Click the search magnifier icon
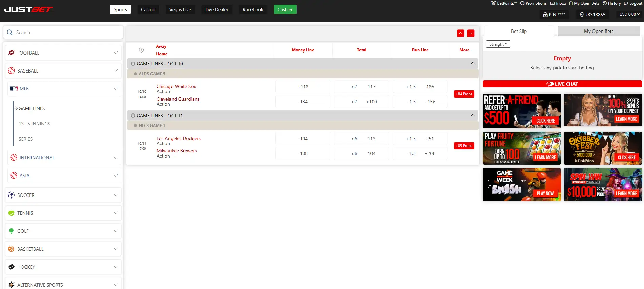The width and height of the screenshot is (644, 289). coord(10,32)
